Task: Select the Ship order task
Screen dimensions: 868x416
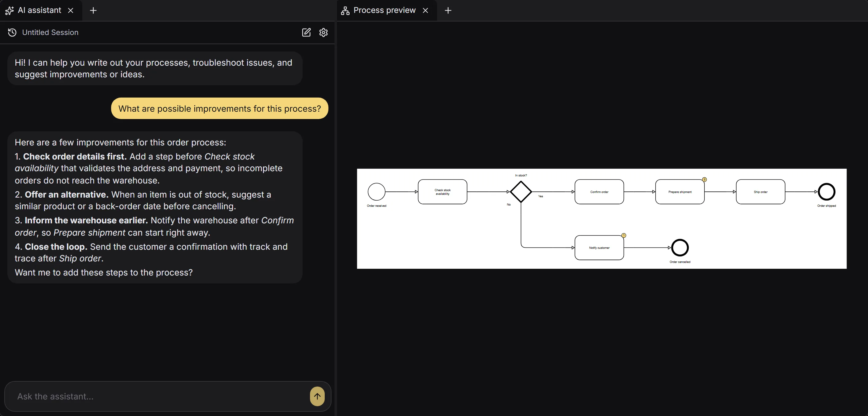Action: [761, 192]
